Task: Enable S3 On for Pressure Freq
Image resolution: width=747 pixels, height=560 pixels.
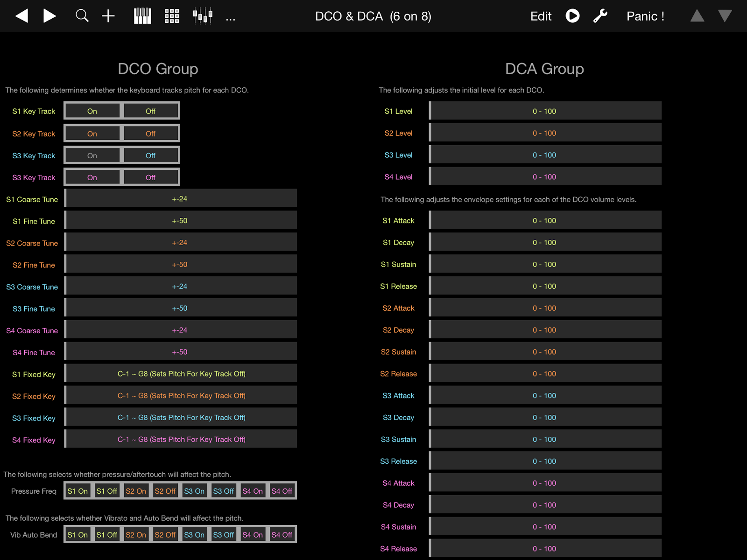Action: pyautogui.click(x=194, y=490)
